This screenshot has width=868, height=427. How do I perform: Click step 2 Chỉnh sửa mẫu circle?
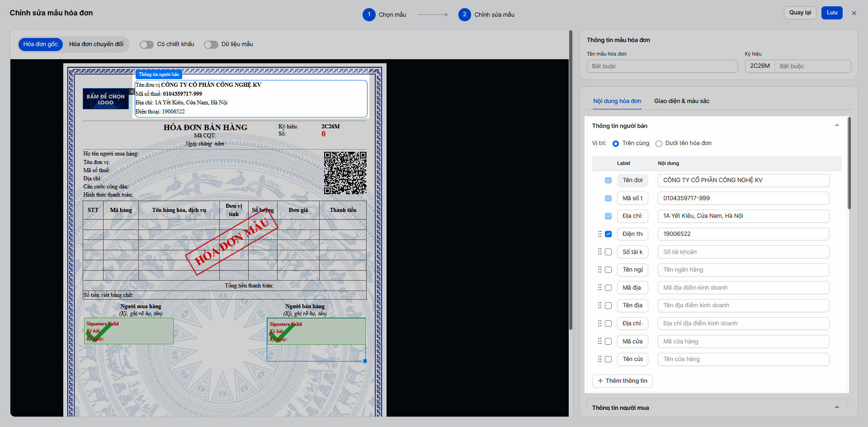464,14
